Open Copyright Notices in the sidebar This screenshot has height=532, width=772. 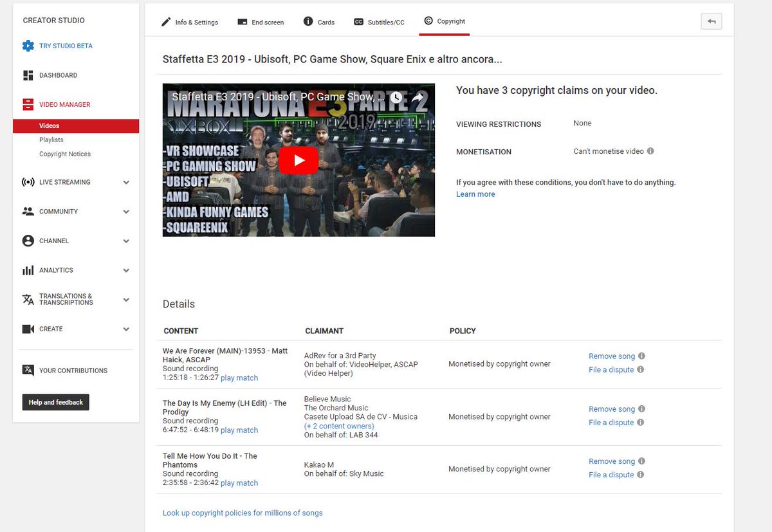pyautogui.click(x=65, y=154)
